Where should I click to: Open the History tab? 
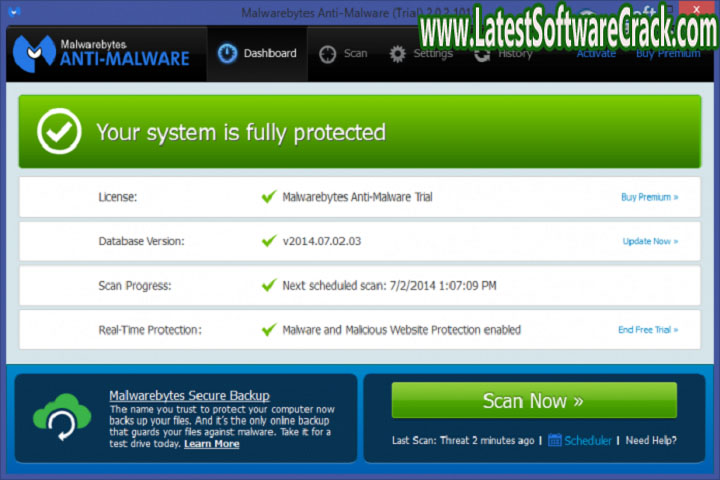pyautogui.click(x=504, y=54)
